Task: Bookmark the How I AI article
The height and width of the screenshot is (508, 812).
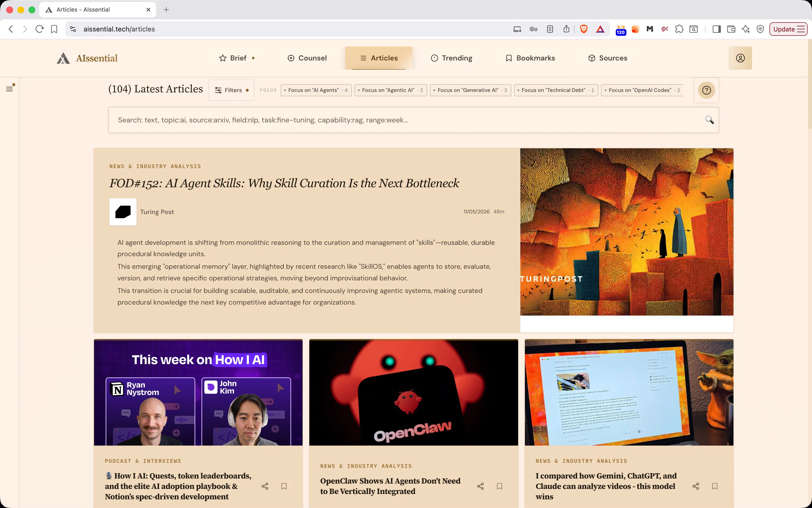Action: coord(284,486)
